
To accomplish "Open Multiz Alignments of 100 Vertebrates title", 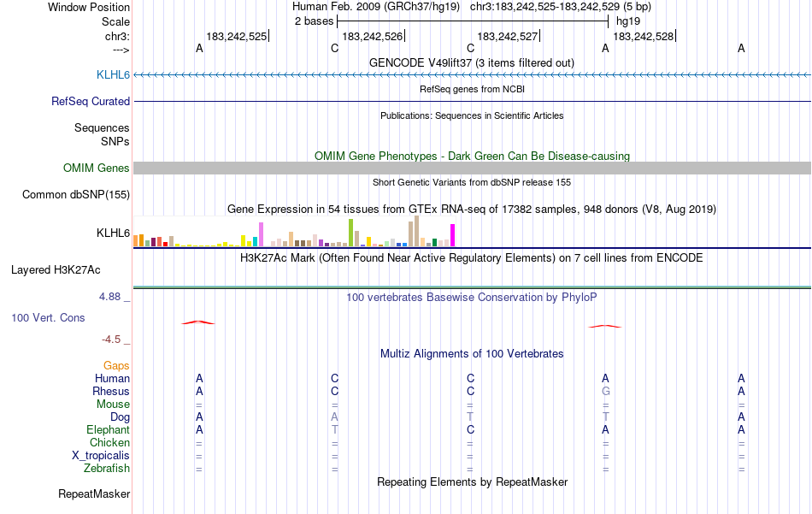I will (472, 354).
